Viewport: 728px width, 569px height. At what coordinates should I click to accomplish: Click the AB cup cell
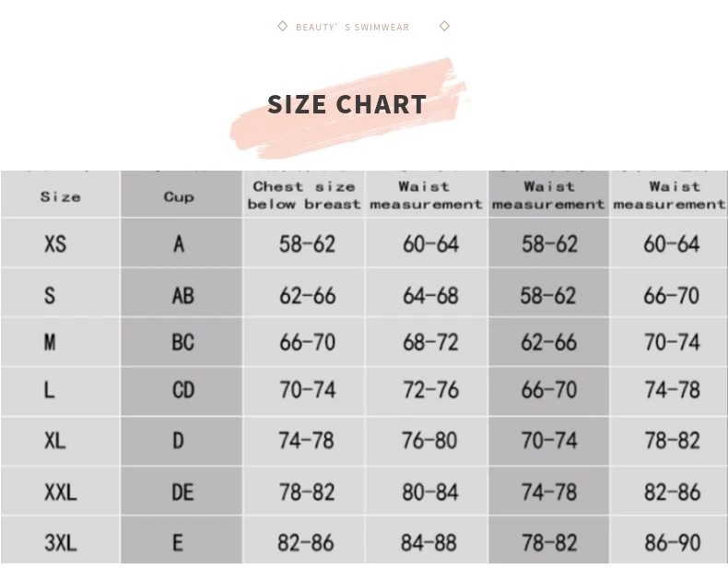click(182, 295)
